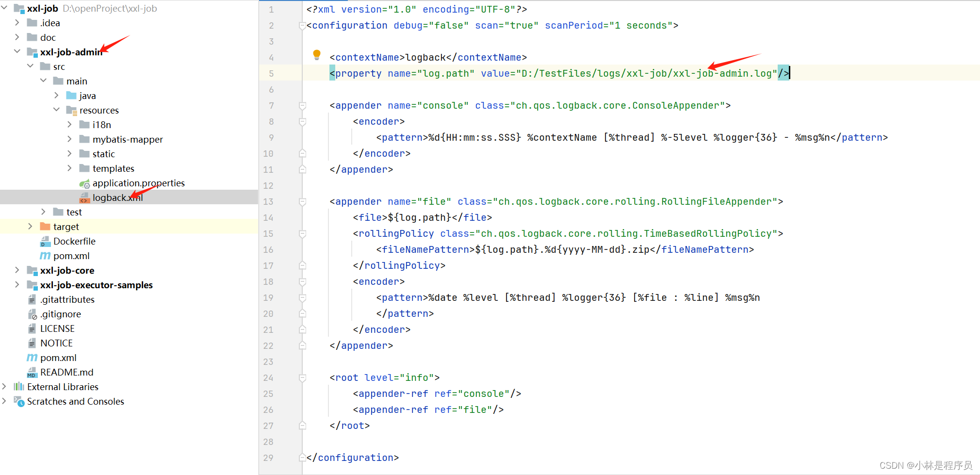Click the closing configuration tag
The height and width of the screenshot is (475, 980).
(353, 458)
